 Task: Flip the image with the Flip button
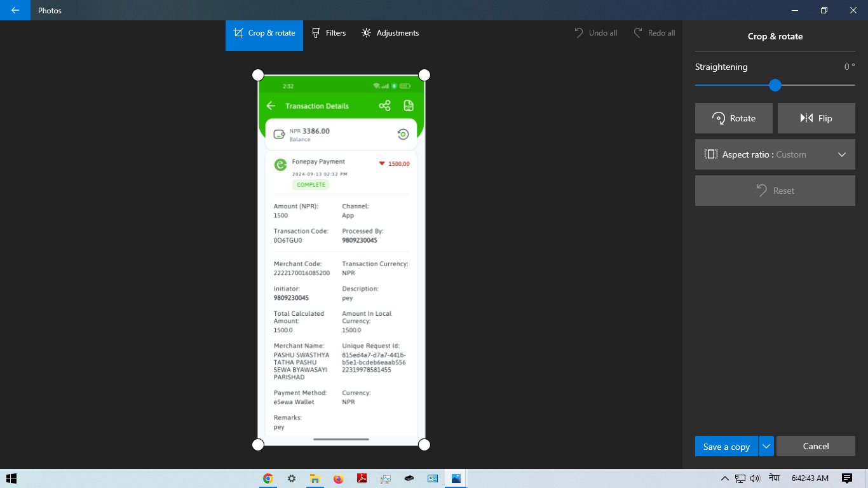coord(817,118)
